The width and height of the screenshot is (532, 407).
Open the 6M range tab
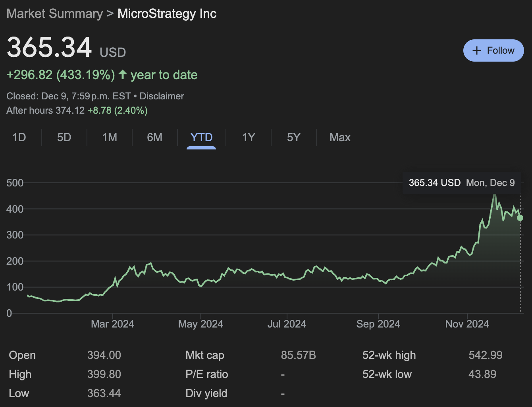pos(155,138)
